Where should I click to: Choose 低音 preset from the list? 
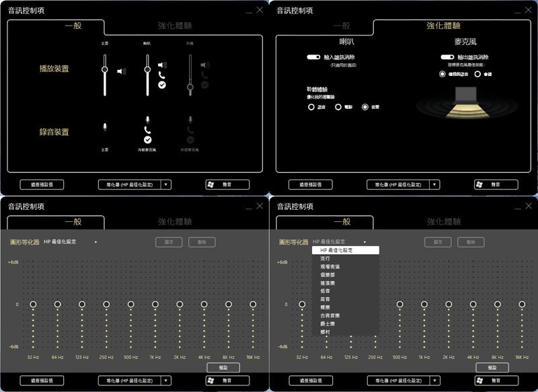point(346,291)
